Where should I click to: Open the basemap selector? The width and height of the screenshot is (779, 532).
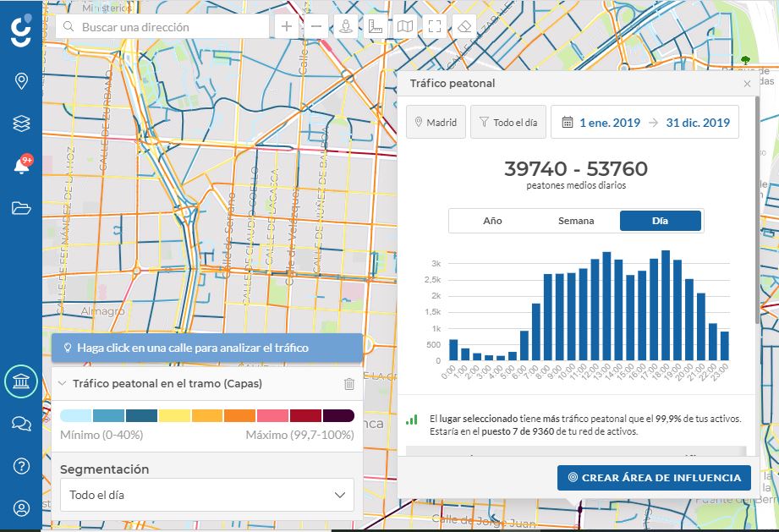404,26
